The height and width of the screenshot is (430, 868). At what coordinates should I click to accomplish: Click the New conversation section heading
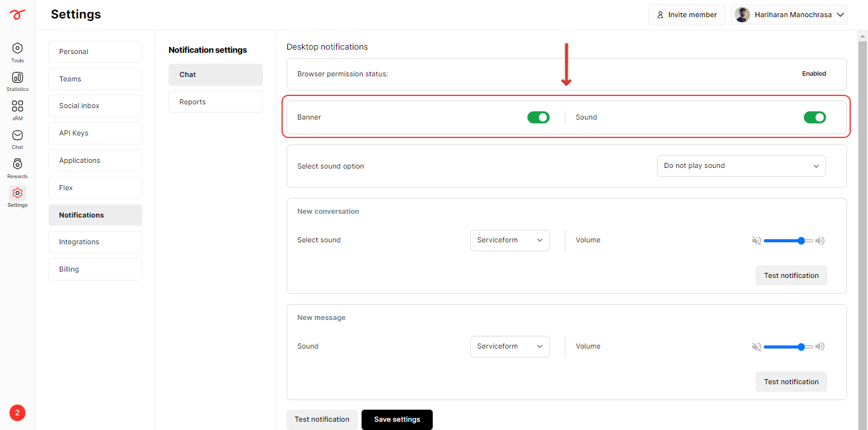pos(328,211)
